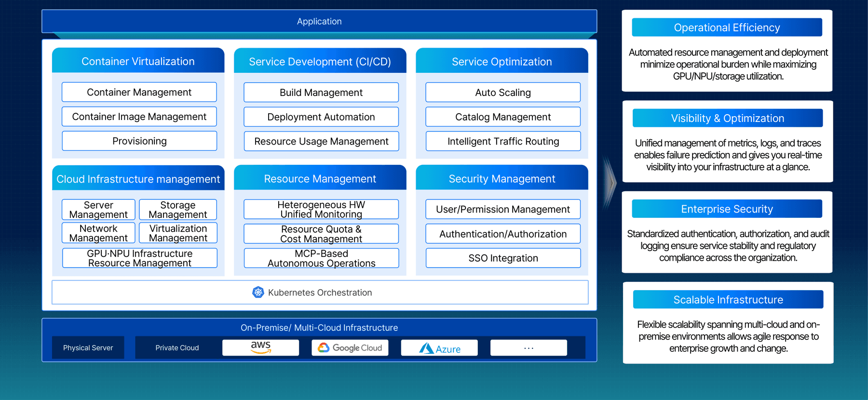Click the Storage Management box
The image size is (868, 400).
pos(178,210)
